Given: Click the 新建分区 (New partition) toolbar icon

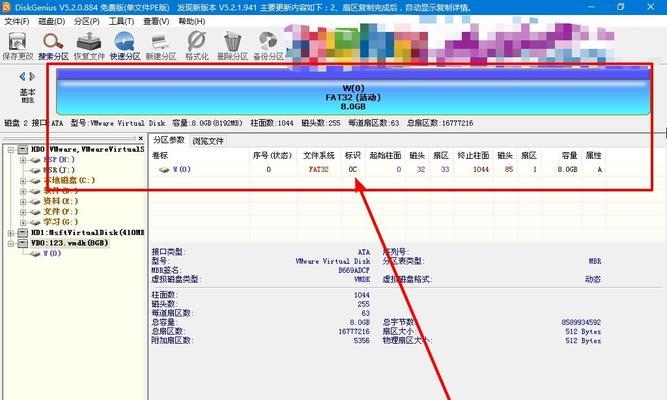Looking at the screenshot, I should [x=160, y=42].
